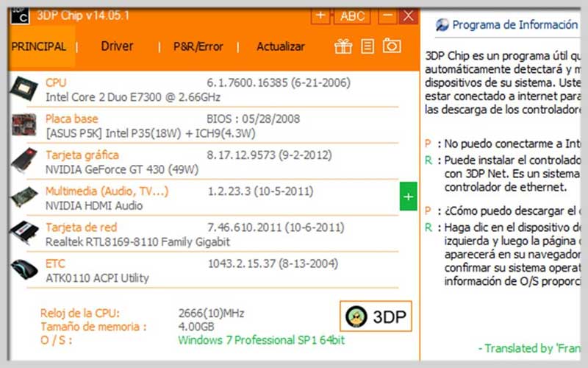Click the CPU chip icon
588x368 pixels.
point(24,88)
